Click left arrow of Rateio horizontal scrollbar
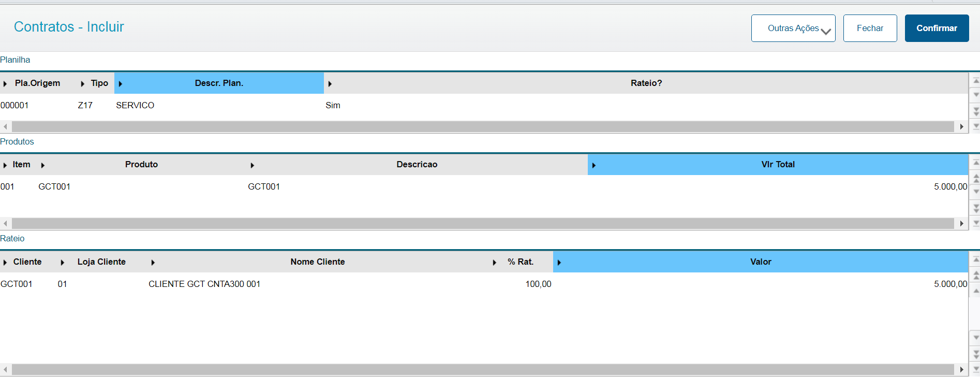 click(5, 370)
